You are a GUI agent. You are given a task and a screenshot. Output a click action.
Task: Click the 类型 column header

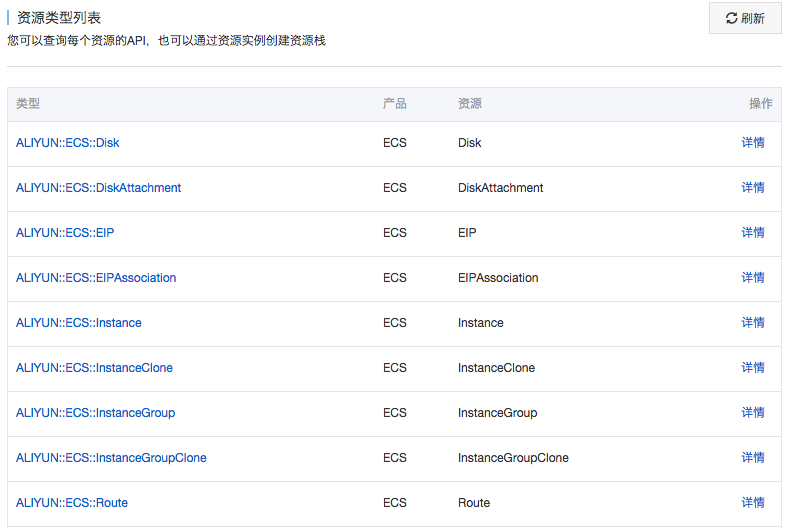(28, 104)
